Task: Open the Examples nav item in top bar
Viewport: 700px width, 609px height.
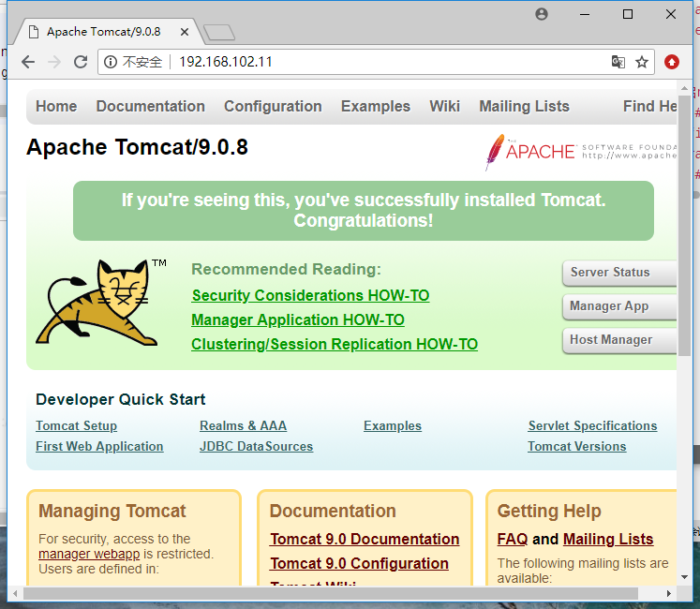Action: [376, 106]
